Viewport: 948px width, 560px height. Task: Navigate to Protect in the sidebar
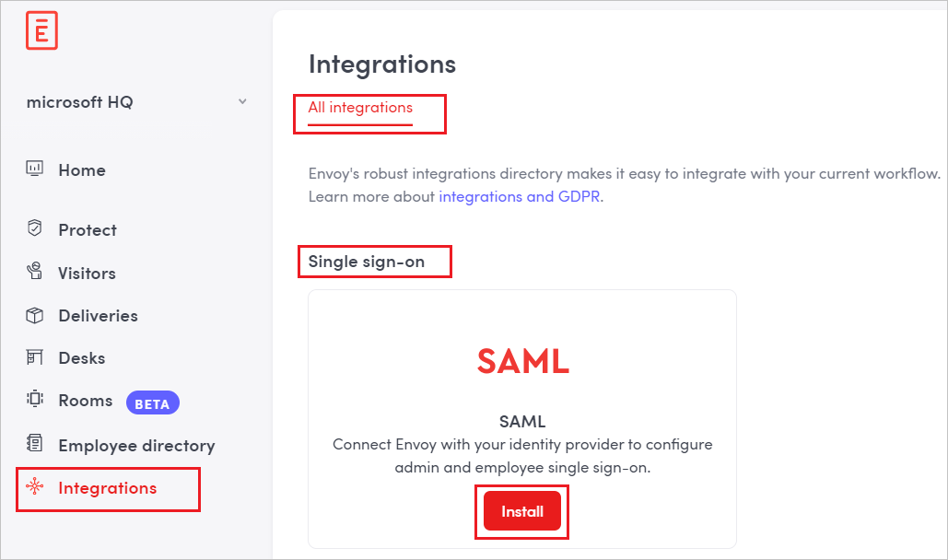(88, 228)
